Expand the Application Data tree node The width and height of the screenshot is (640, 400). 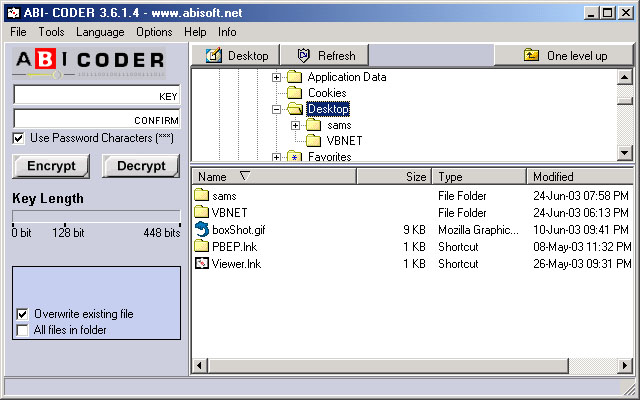pos(276,77)
